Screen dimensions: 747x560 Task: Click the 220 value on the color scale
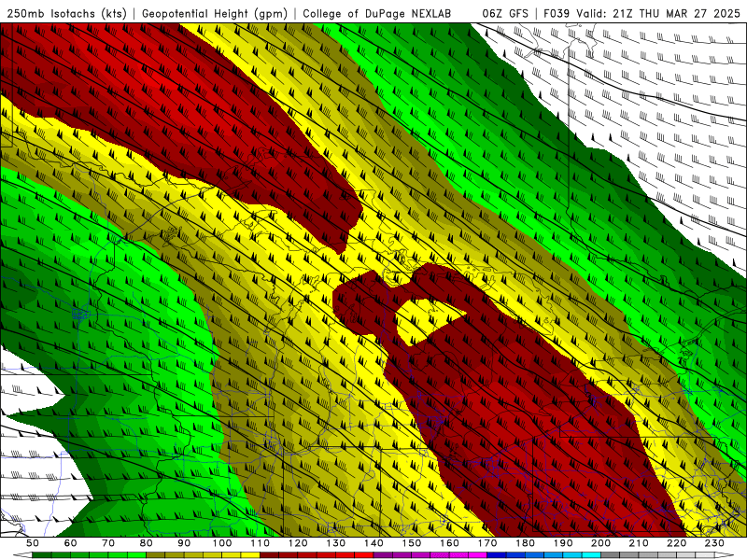[676, 543]
